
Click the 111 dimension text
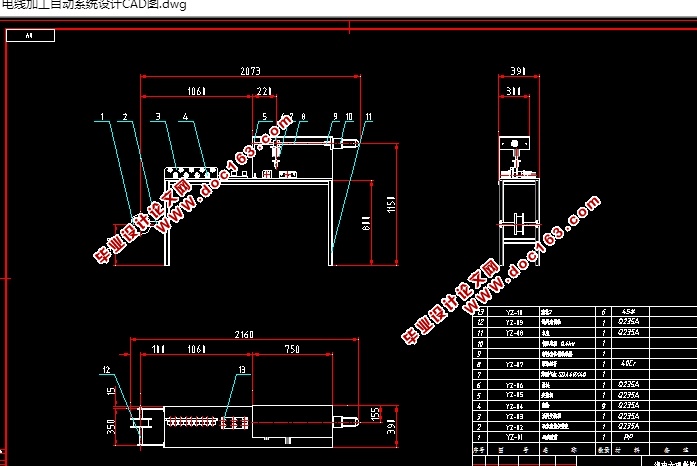(x=158, y=350)
